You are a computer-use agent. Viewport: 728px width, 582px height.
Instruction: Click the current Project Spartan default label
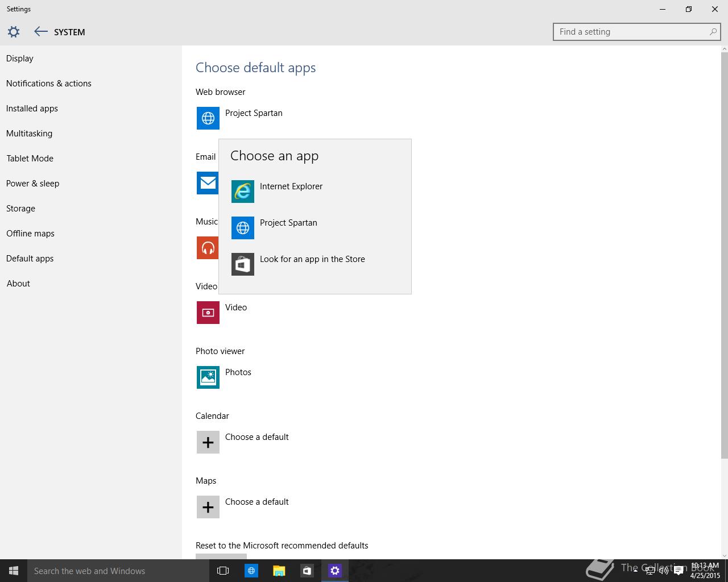(x=254, y=113)
